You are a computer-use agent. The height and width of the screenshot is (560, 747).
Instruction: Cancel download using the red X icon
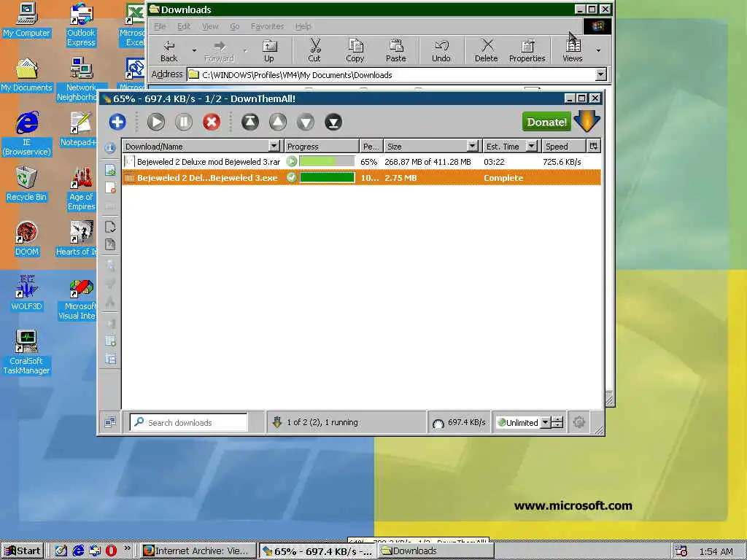[211, 122]
